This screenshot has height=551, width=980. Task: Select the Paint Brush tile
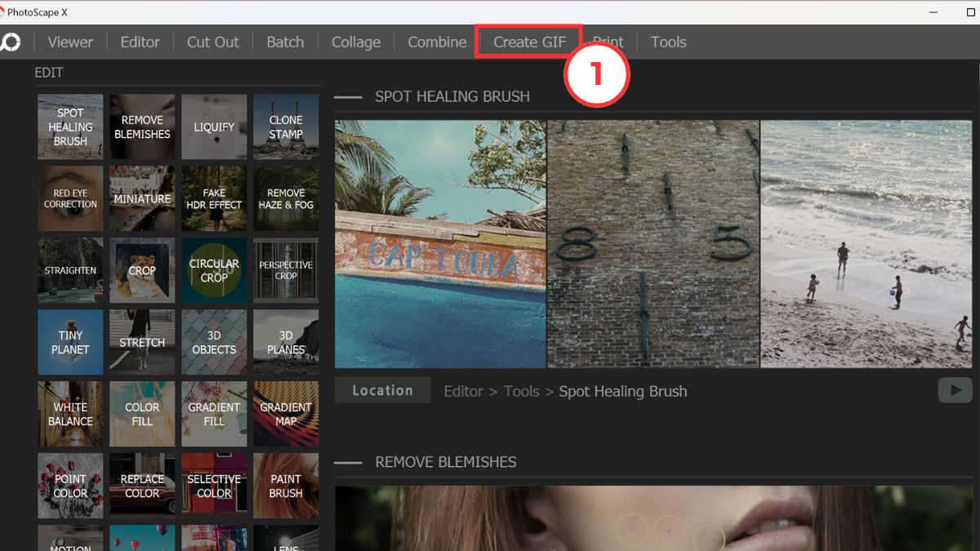coord(286,486)
